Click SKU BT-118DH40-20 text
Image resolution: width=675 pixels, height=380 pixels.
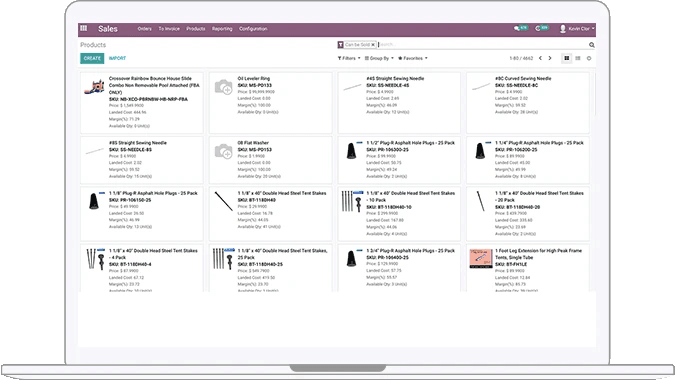(517, 207)
